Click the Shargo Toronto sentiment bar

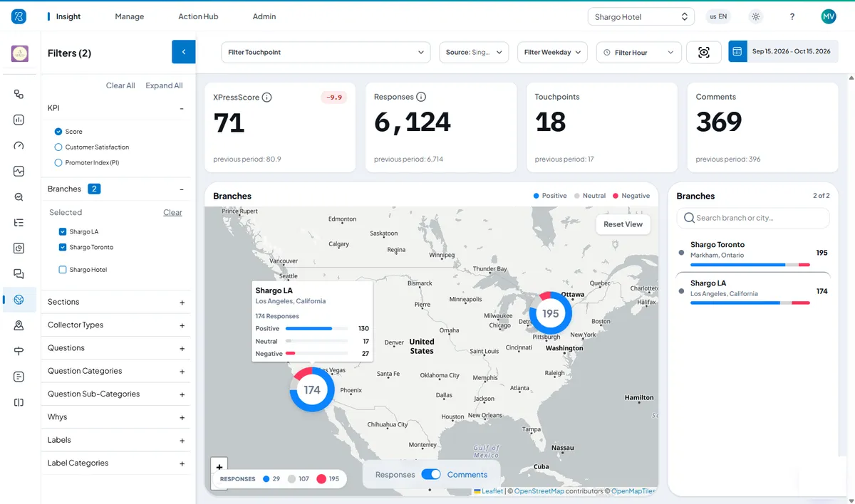pos(750,265)
